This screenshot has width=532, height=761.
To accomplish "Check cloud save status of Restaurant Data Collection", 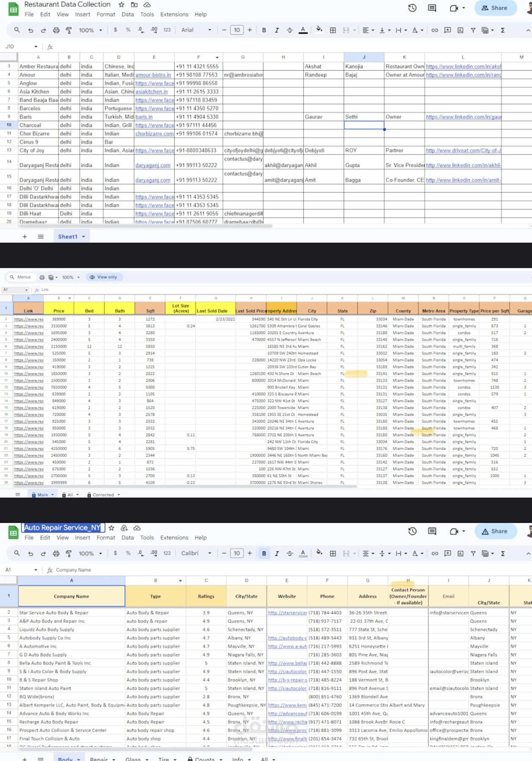I will [147, 5].
